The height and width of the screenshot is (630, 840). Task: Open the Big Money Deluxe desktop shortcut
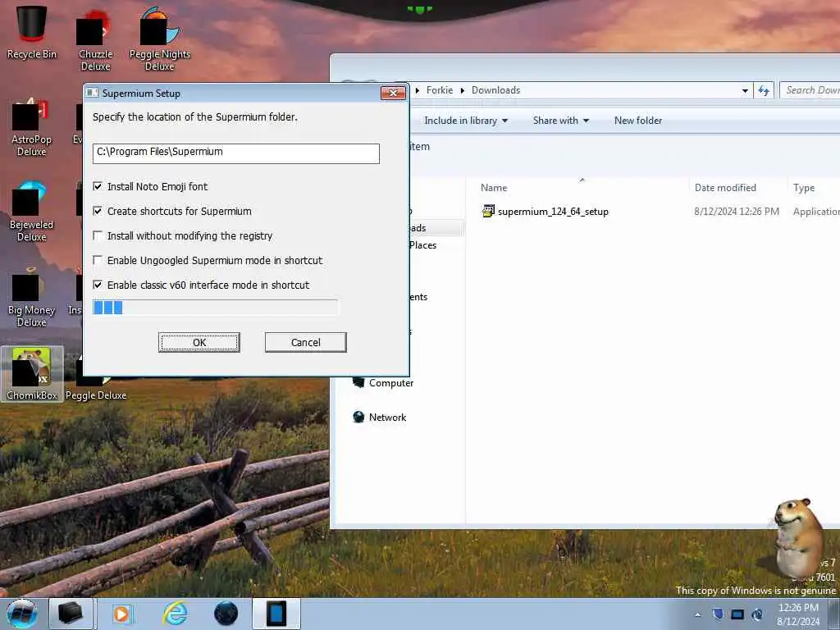pos(32,297)
